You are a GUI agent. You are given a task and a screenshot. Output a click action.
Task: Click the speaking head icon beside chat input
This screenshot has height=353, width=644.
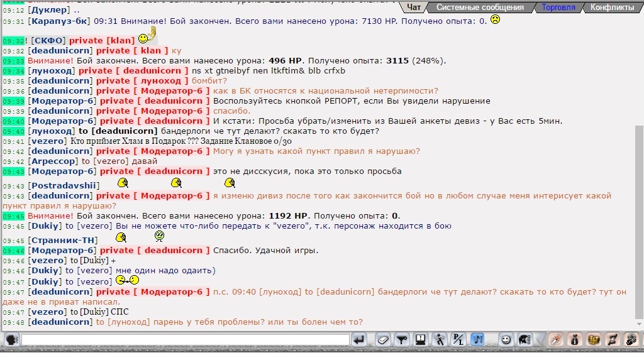[x=11, y=340]
